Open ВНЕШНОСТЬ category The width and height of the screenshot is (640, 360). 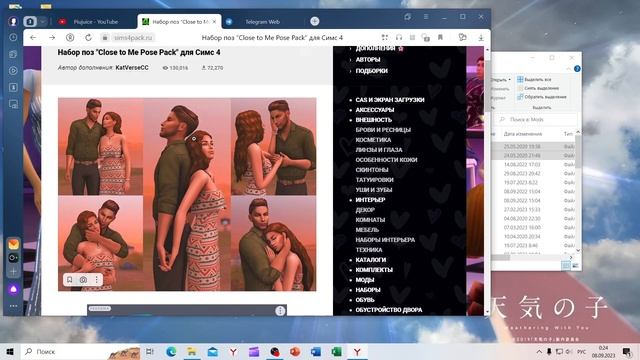[373, 120]
